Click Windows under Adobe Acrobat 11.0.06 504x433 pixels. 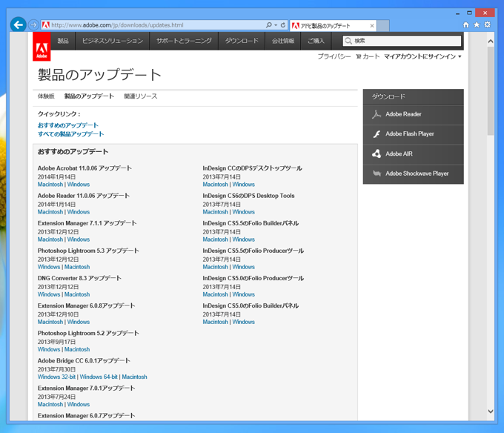[x=79, y=185]
